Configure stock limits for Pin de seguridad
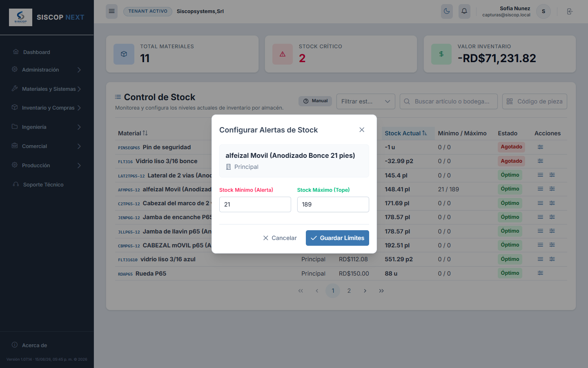 (x=540, y=147)
